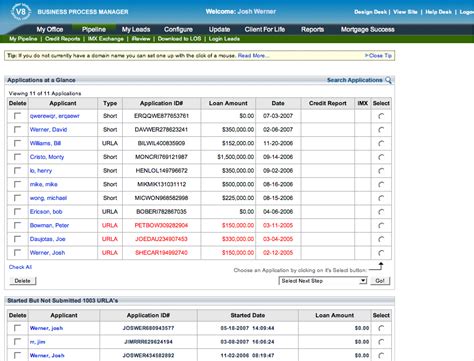Viewport: 474px width, 361px height.
Task: Tick delete checkbox for JOSWER680943577 row
Action: (17, 328)
